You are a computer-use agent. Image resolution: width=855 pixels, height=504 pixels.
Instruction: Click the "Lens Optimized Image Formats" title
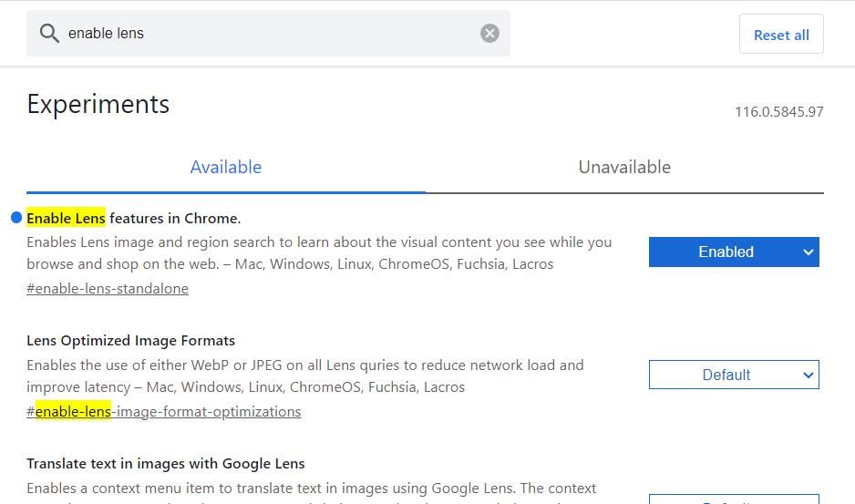click(x=130, y=341)
